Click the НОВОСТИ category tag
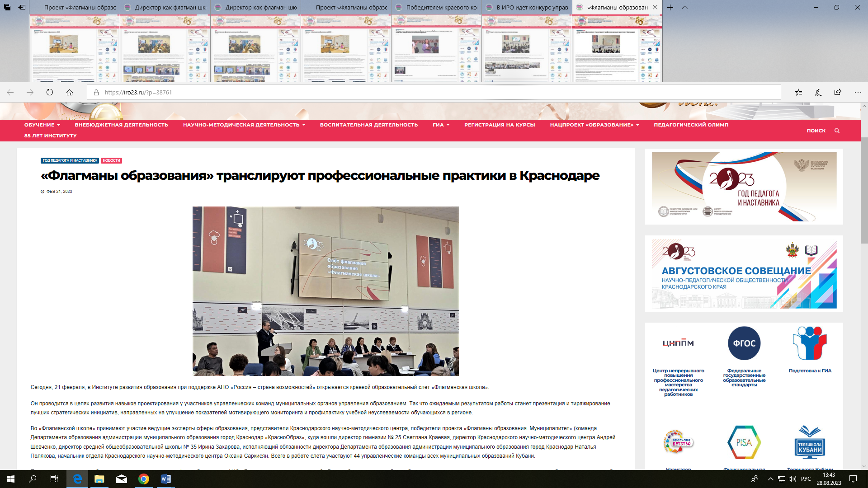The height and width of the screenshot is (488, 868). [111, 160]
